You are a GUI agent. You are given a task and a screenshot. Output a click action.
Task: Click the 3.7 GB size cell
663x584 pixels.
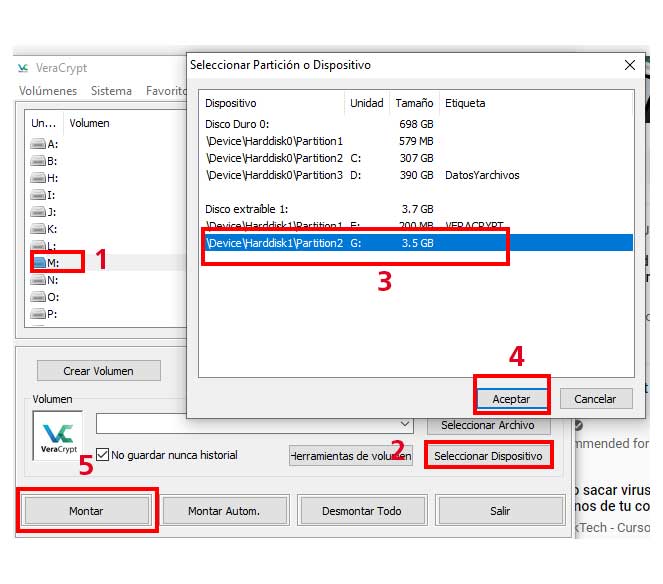point(418,209)
